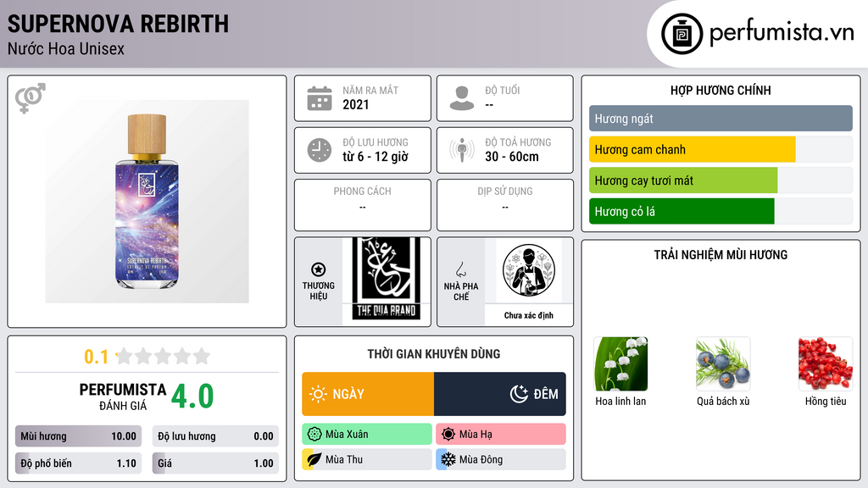
Task: Click the perfumista.vn site name text
Action: click(x=781, y=33)
